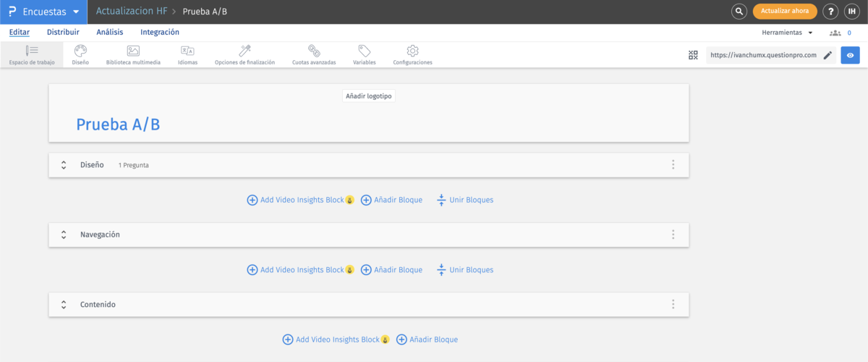Open Opciones de finalización tool
868x362 pixels.
point(245,55)
